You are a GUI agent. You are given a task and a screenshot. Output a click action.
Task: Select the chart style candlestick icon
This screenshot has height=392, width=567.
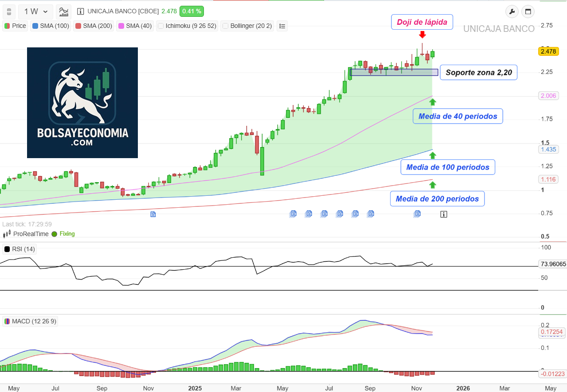(63, 11)
